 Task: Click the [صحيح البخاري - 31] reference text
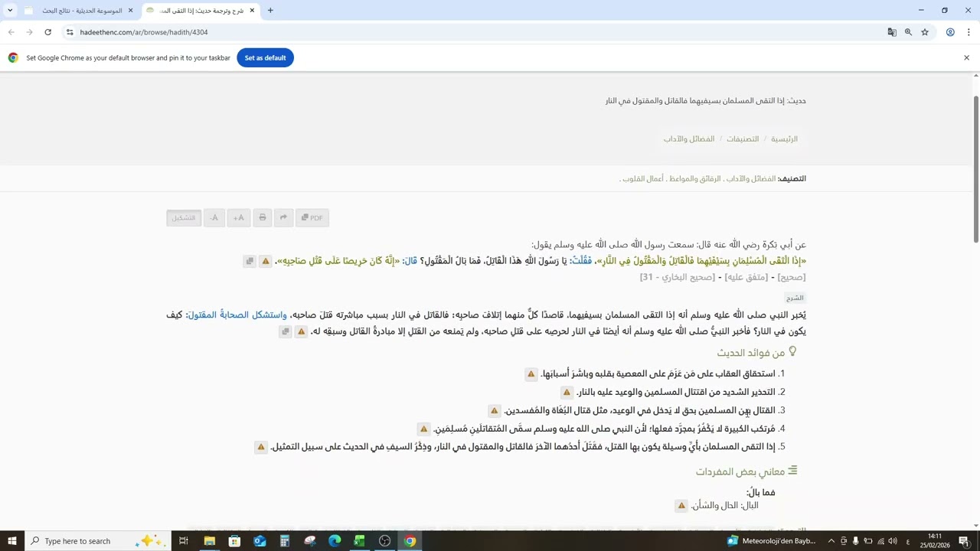pos(677,277)
